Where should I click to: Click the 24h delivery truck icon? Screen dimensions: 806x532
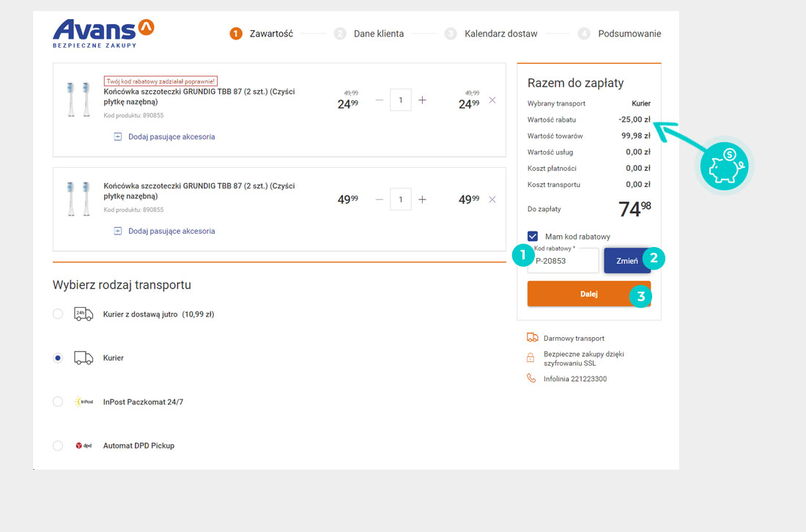(x=84, y=314)
